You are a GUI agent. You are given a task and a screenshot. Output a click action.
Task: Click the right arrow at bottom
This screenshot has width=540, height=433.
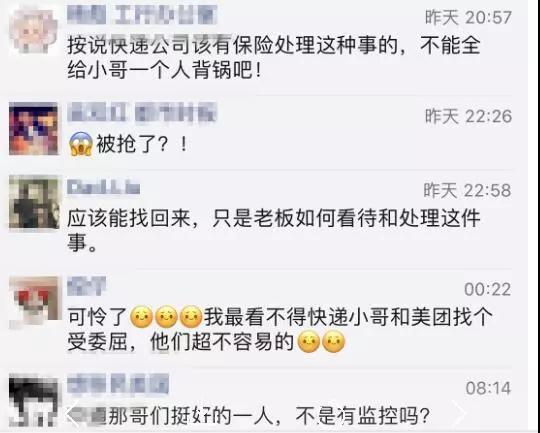[460, 412]
